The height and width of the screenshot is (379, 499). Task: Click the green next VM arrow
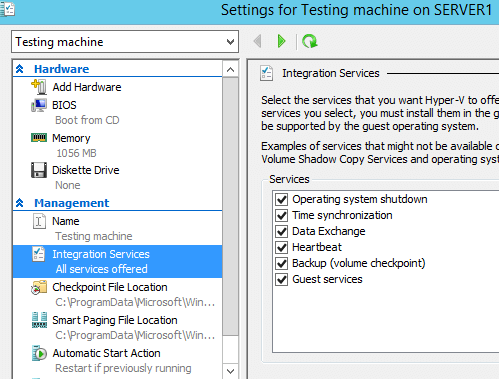pos(281,41)
